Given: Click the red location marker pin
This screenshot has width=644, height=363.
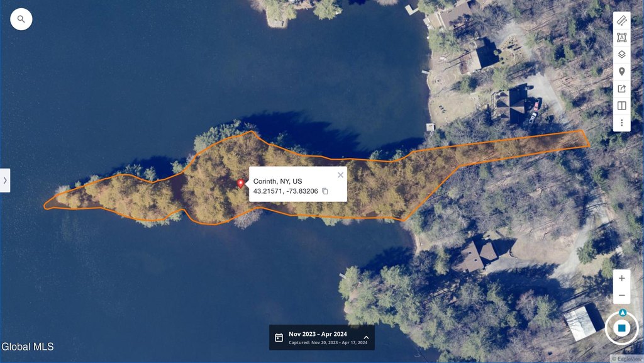Looking at the screenshot, I should [x=241, y=184].
